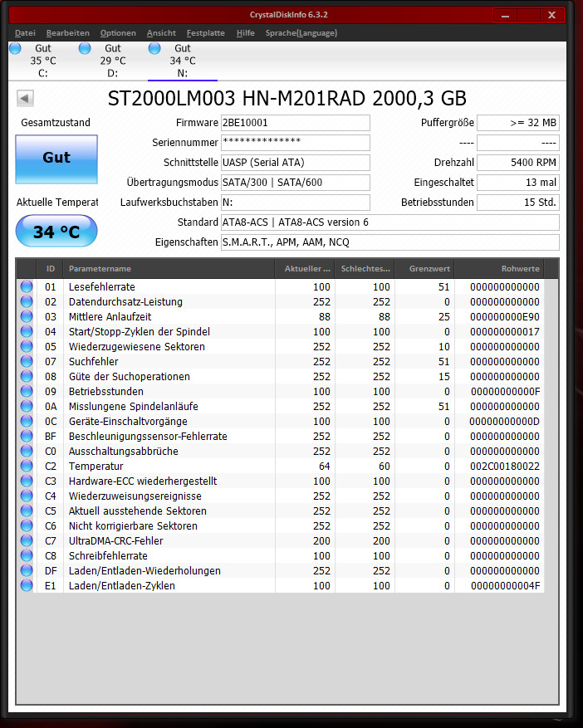
Task: Click status orb for Hardware-ECC wiederhergestellt row
Action: tap(27, 481)
